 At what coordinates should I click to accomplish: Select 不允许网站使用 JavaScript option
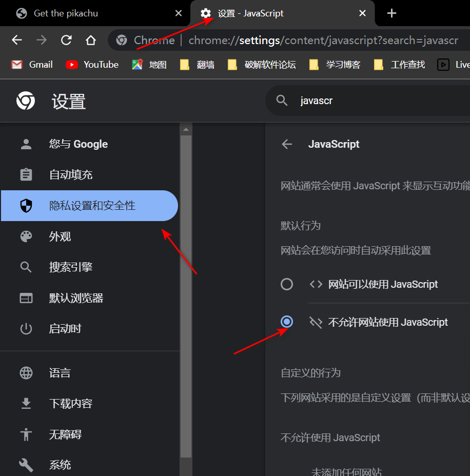[287, 322]
